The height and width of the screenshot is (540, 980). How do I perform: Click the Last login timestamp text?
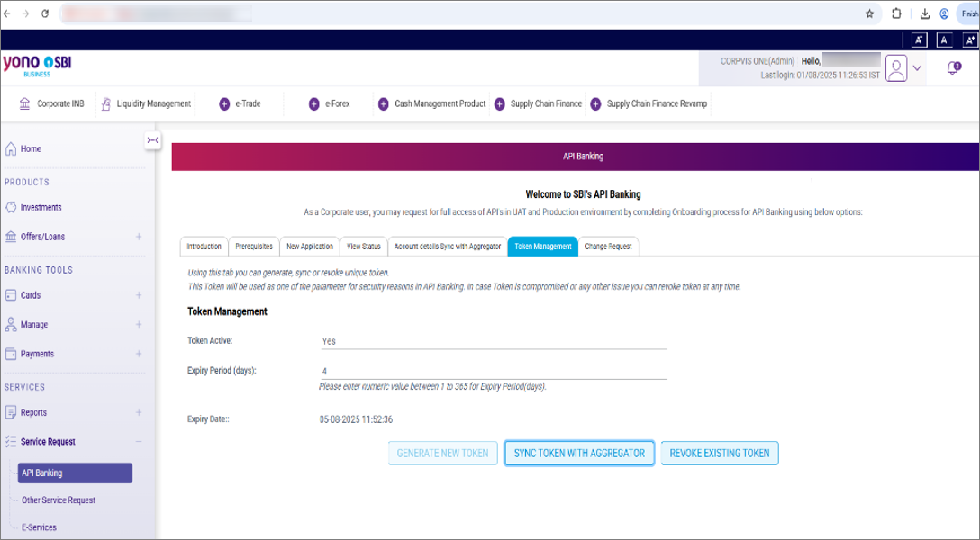point(820,76)
